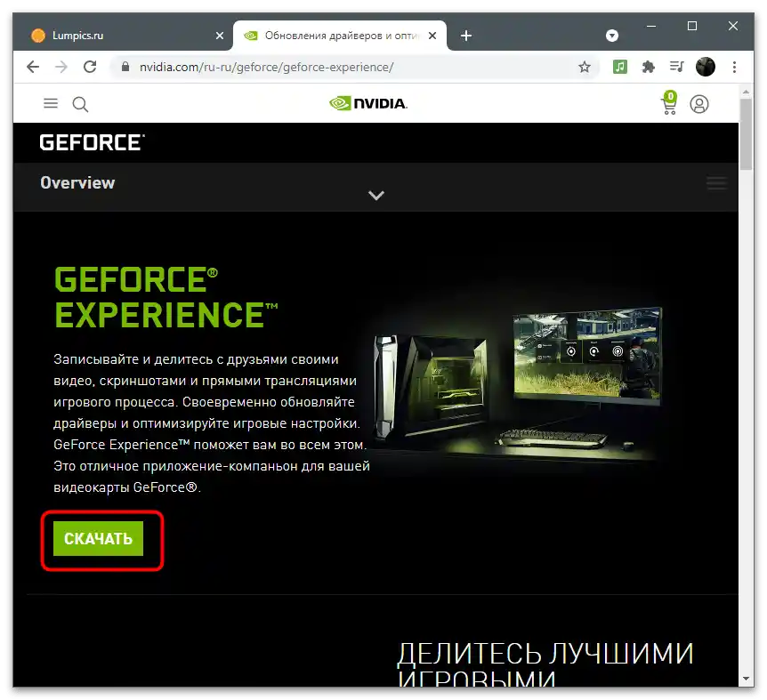
Task: Open the Overview side menu lines
Action: pos(716,183)
